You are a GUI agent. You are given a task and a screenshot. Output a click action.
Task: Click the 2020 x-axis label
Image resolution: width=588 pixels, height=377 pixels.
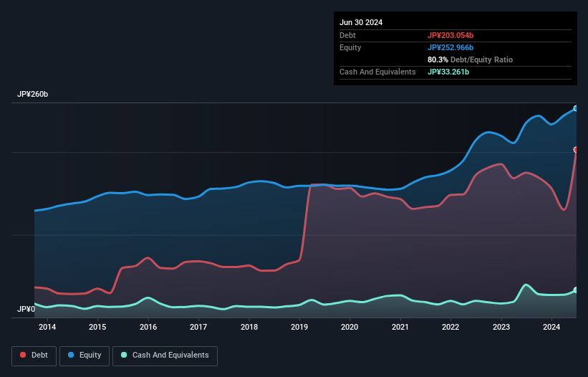coord(350,327)
